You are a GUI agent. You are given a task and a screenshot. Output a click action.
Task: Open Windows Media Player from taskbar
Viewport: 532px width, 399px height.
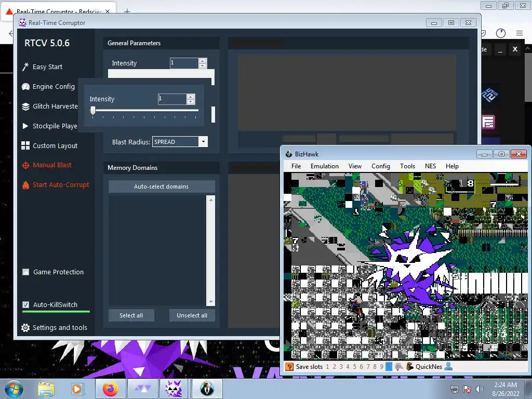pyautogui.click(x=77, y=389)
